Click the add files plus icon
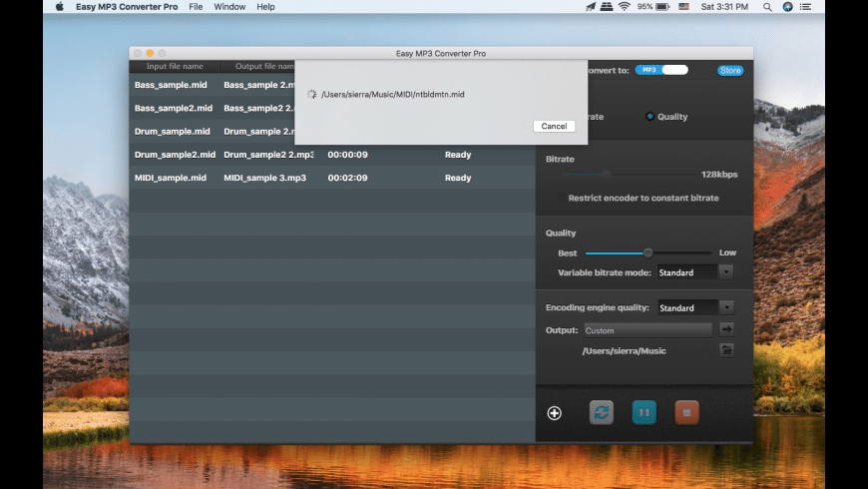The height and width of the screenshot is (489, 868). pos(554,413)
